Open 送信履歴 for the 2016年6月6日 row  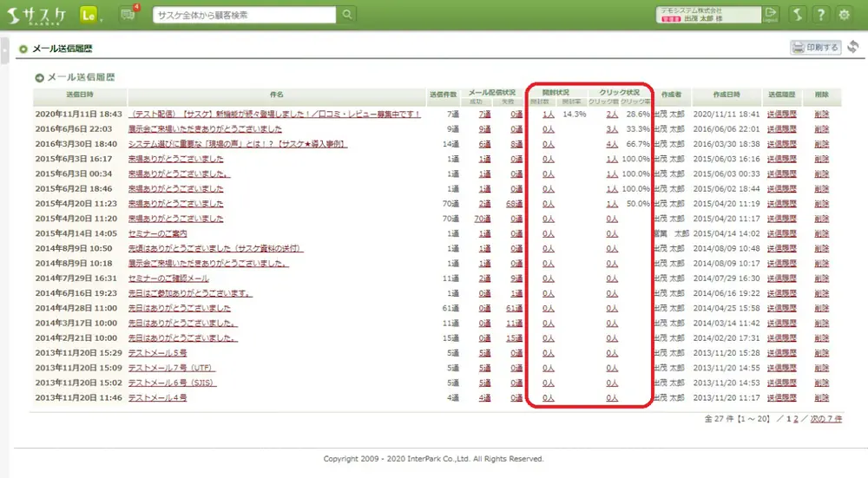point(781,128)
